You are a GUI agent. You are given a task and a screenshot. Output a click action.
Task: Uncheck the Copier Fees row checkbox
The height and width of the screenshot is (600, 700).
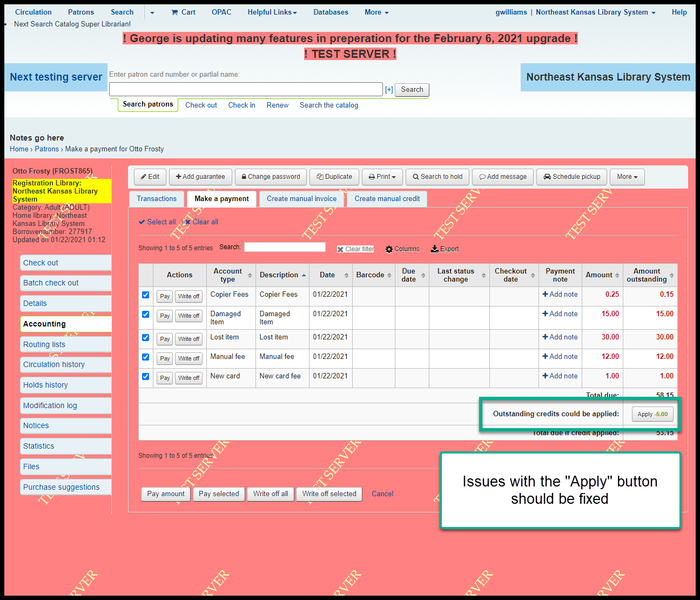[145, 295]
